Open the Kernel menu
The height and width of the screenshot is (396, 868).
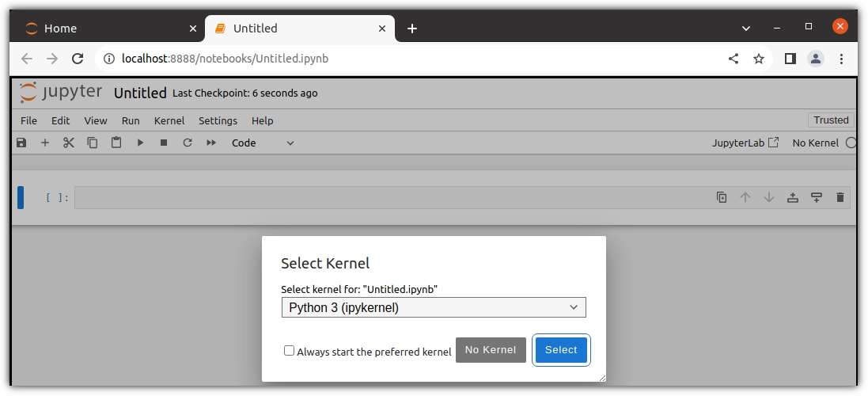(169, 120)
